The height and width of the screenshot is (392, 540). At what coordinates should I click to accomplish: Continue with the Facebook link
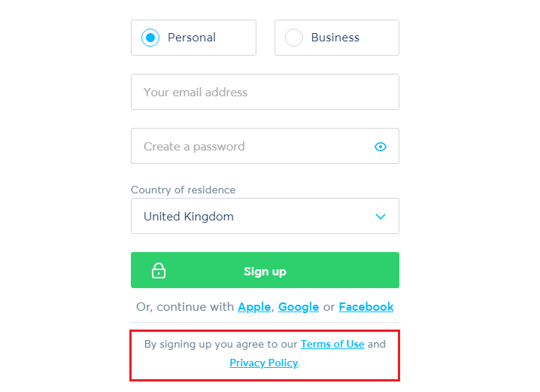coord(366,307)
